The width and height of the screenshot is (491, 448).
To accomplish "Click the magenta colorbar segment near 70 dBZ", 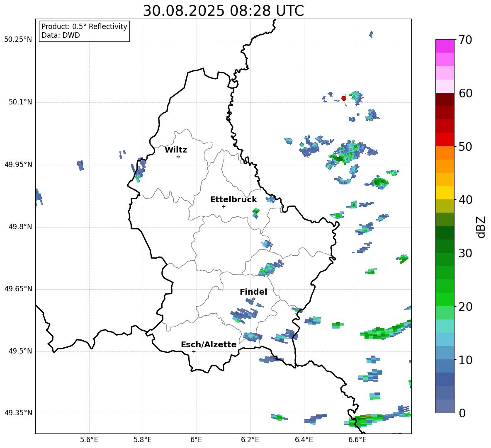I will 445,46.
